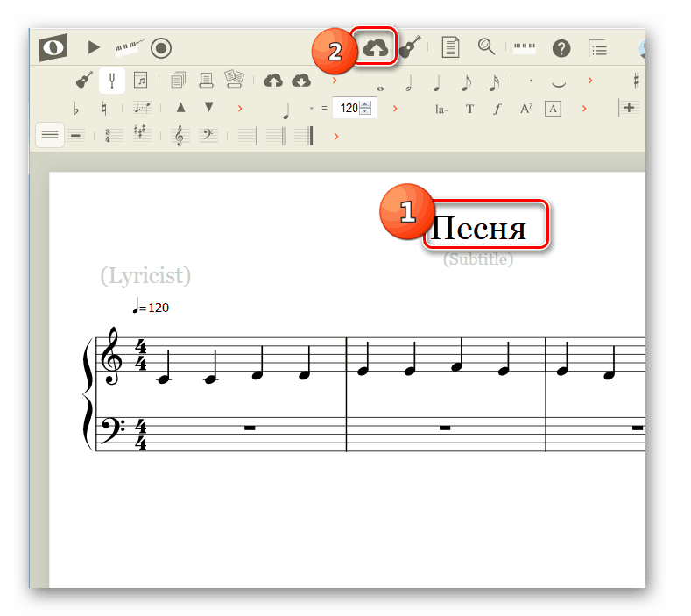The height and width of the screenshot is (616, 691).
Task: Open the MIDI keyboard input icon
Action: pos(129,47)
